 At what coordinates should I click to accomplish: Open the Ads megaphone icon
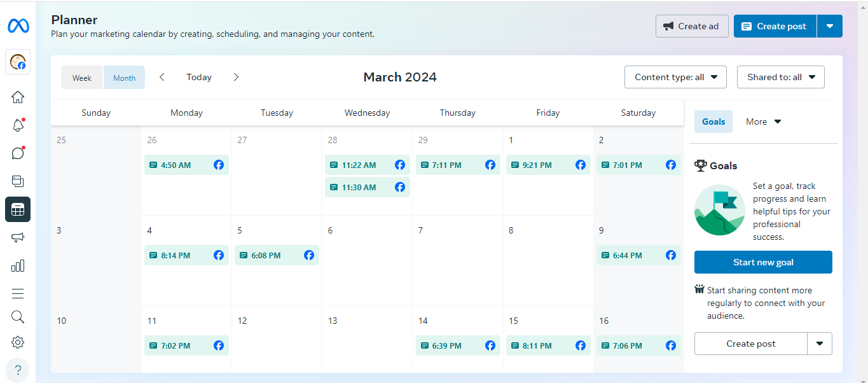[18, 237]
